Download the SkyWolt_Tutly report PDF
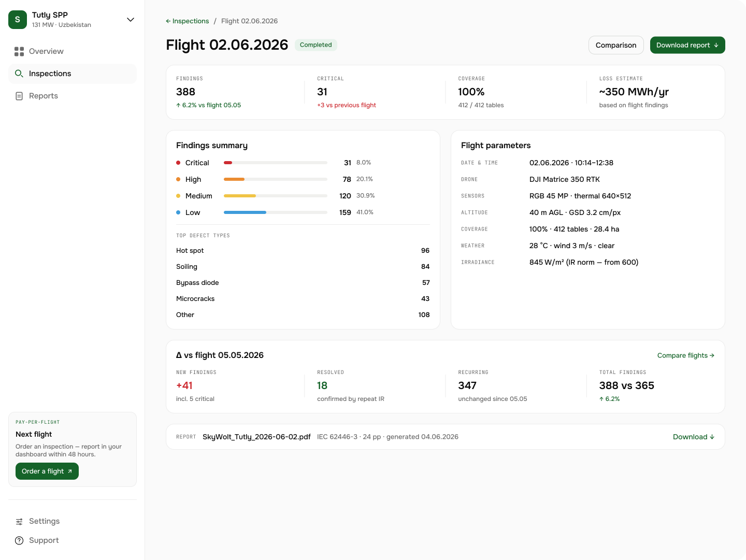The image size is (746, 560). [694, 437]
